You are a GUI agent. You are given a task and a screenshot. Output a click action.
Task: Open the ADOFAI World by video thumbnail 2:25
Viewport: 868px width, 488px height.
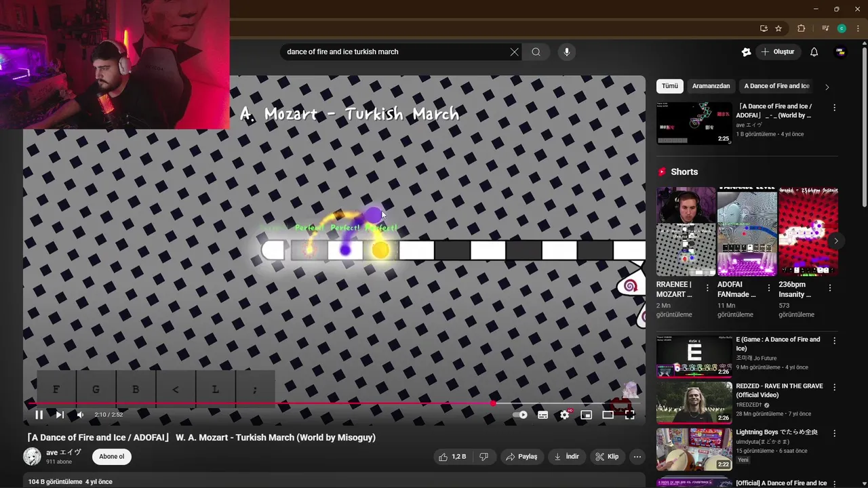(x=694, y=123)
